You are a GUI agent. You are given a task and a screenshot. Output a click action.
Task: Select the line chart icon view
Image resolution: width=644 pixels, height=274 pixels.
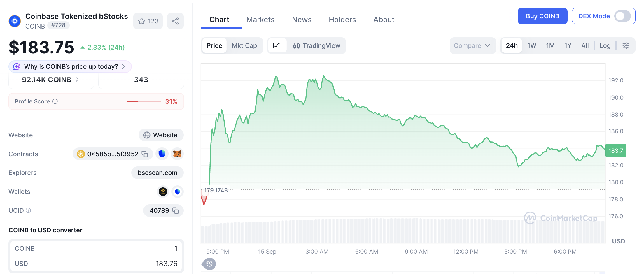tap(276, 45)
